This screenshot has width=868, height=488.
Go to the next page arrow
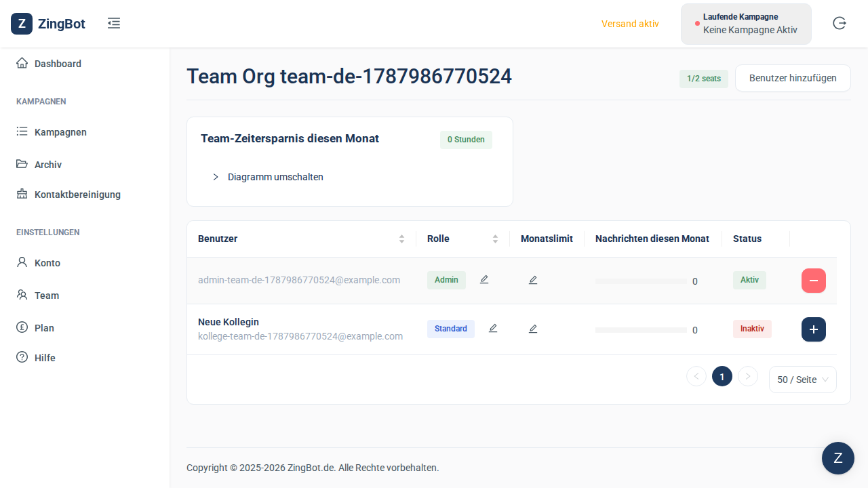pos(747,376)
